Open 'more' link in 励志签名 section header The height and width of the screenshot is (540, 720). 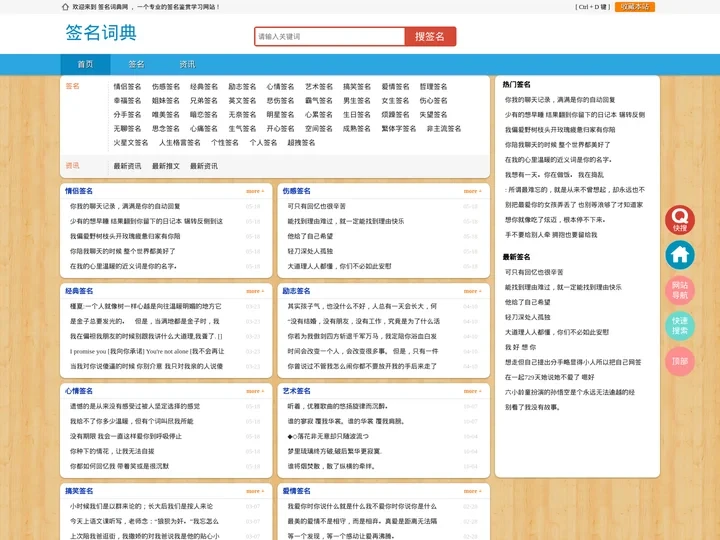pyautogui.click(x=472, y=291)
